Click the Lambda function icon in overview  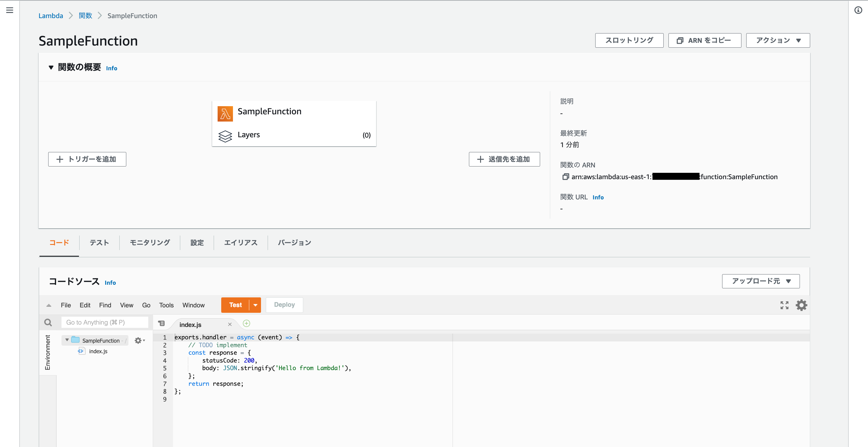[x=225, y=114]
